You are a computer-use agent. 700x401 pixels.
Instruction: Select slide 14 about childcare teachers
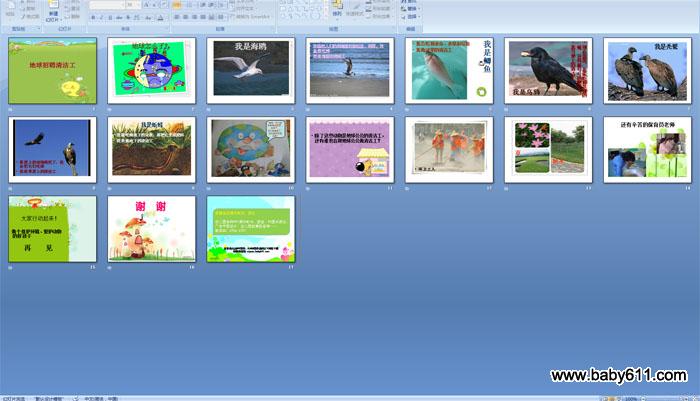(647, 150)
